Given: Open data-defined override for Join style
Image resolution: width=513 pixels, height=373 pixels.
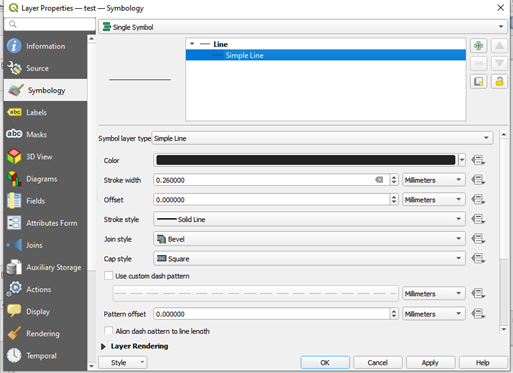Looking at the screenshot, I should point(478,239).
